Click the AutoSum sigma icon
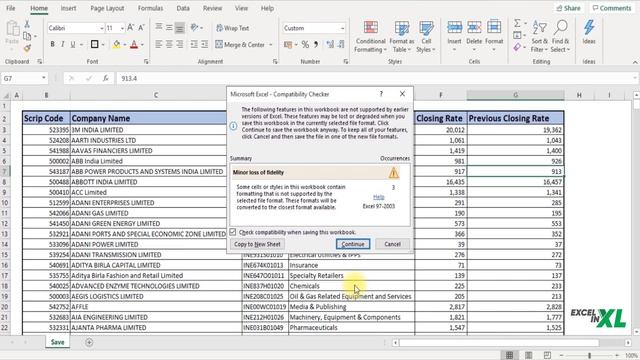The image size is (640, 360). [517, 24]
